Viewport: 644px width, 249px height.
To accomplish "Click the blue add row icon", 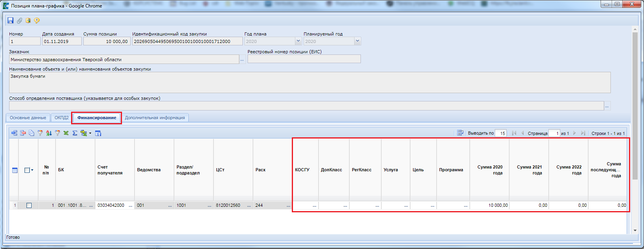I will pos(14,133).
